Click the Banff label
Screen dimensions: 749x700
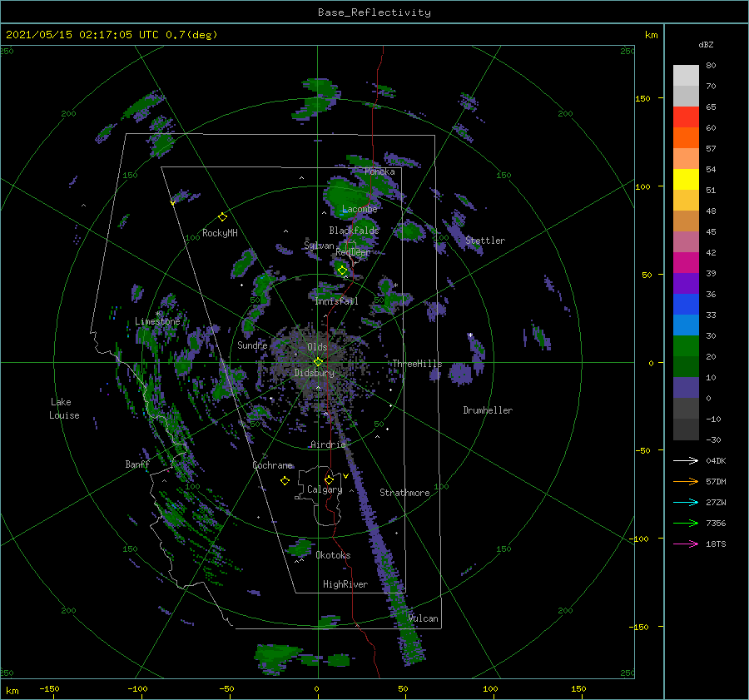137,464
